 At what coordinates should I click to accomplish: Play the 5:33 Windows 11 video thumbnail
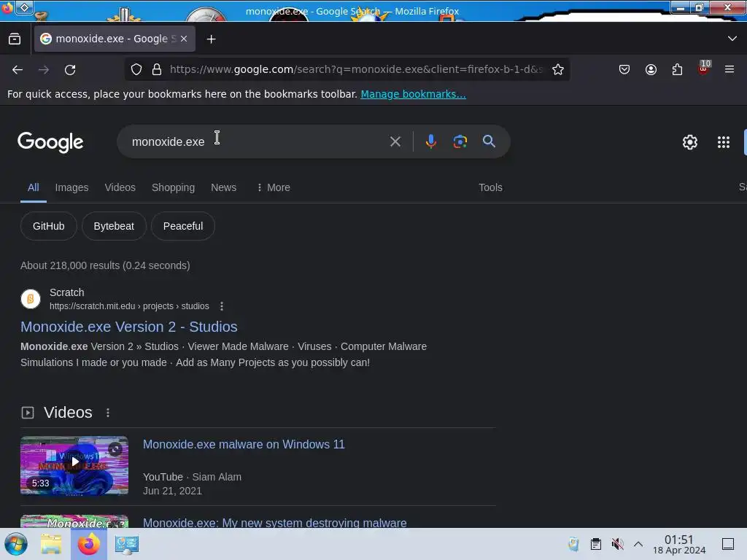(x=74, y=465)
